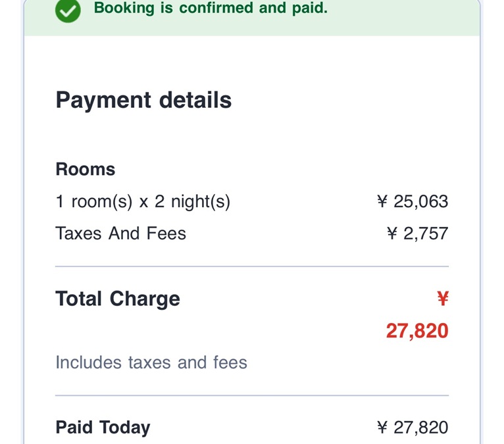Click the ¥ 25,063 room price
The height and width of the screenshot is (444, 504).
pyautogui.click(x=413, y=201)
